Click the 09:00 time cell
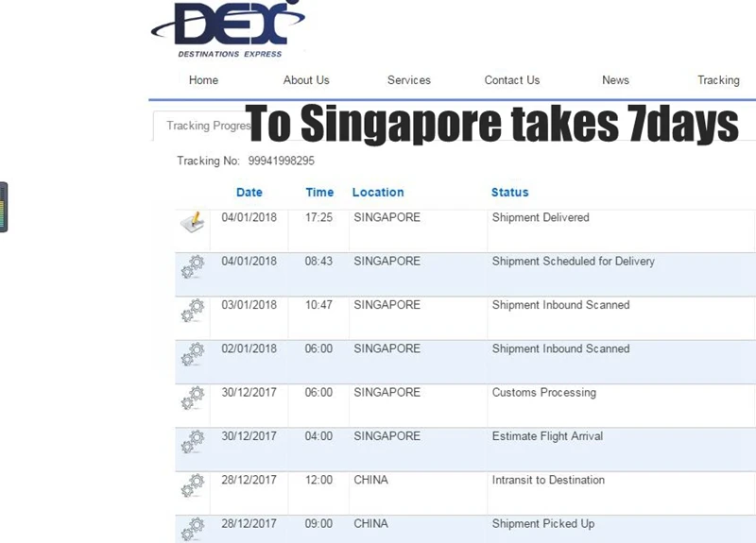756x543 pixels. 318,524
